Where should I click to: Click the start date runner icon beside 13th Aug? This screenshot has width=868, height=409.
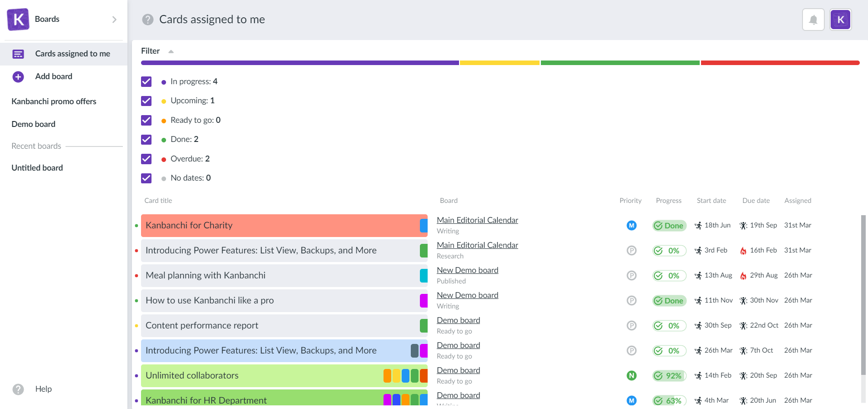698,276
